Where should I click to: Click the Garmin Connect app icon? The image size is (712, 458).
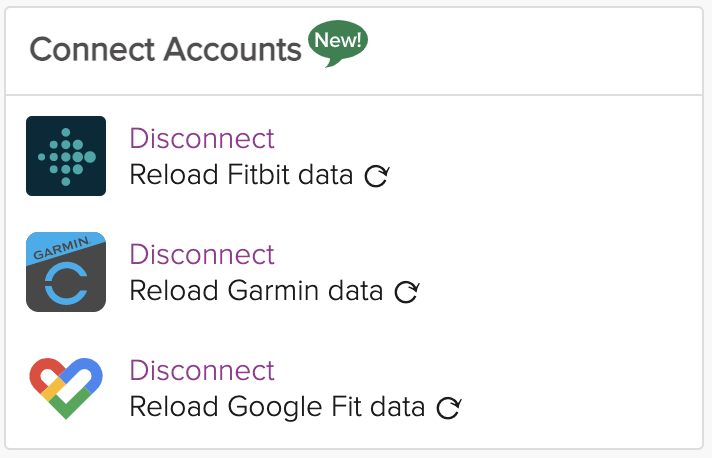(x=66, y=272)
